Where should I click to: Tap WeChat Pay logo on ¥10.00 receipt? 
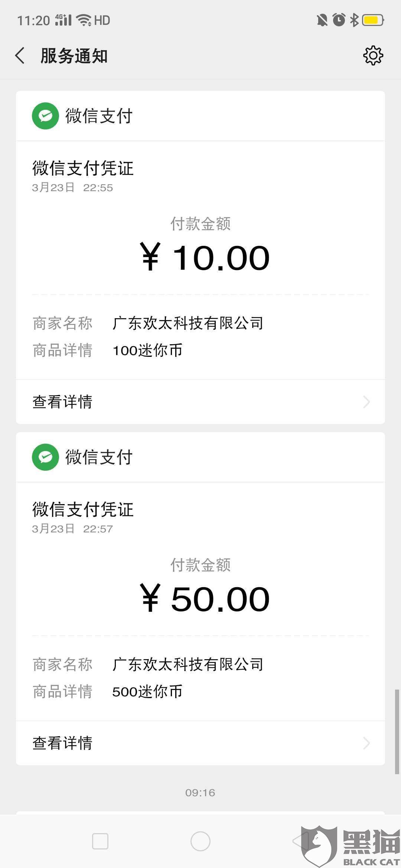[45, 116]
